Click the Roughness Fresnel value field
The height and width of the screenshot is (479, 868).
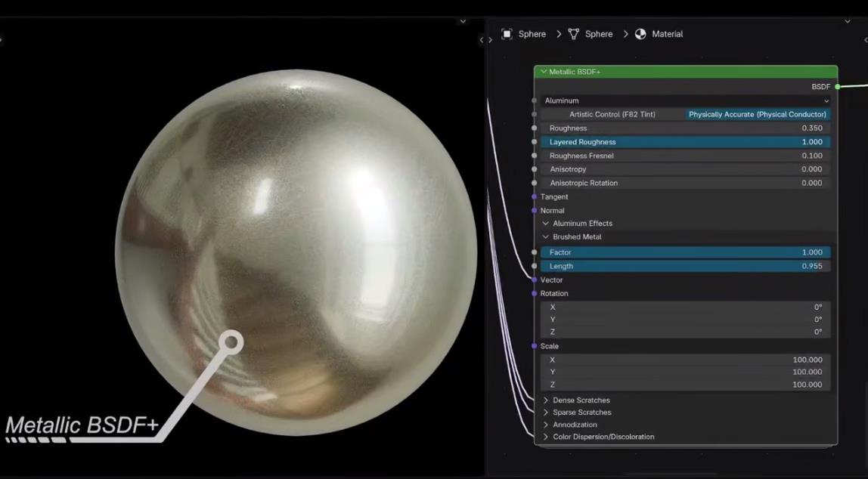(685, 156)
